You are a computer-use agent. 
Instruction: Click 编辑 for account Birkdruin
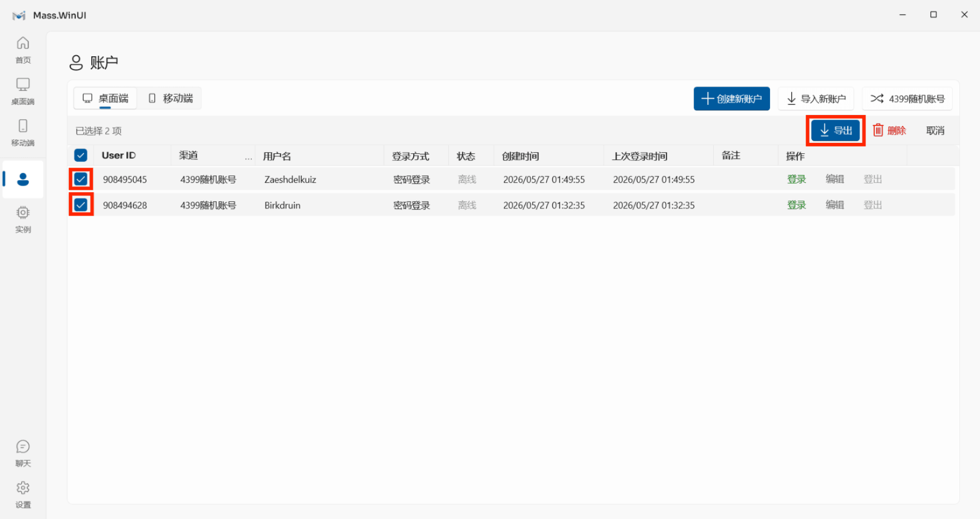pos(835,205)
